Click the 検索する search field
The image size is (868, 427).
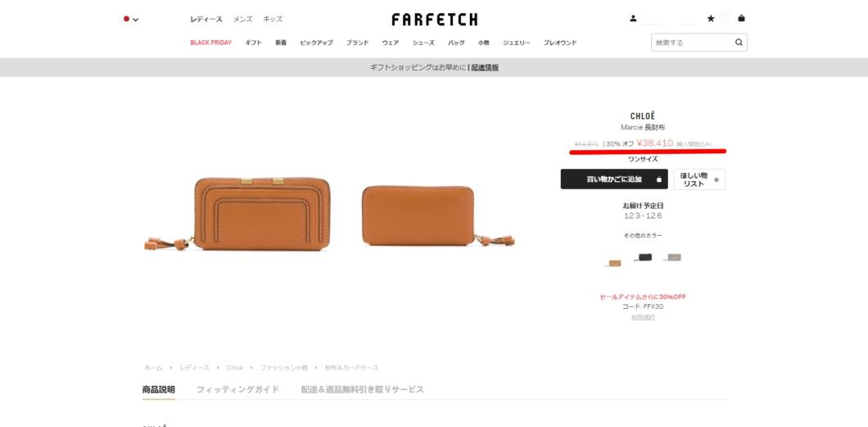pos(693,43)
